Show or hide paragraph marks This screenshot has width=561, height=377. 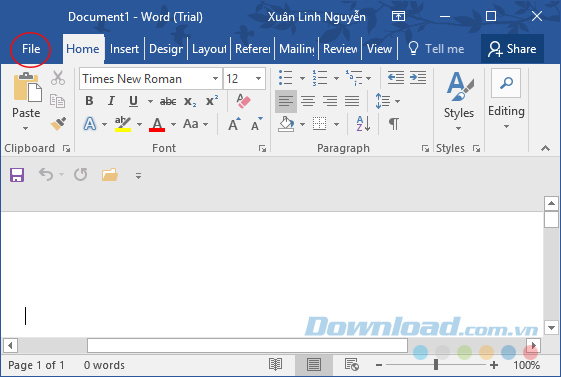394,124
